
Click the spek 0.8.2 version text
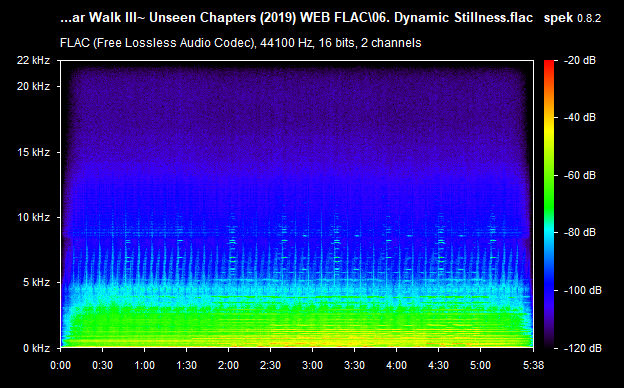point(572,18)
